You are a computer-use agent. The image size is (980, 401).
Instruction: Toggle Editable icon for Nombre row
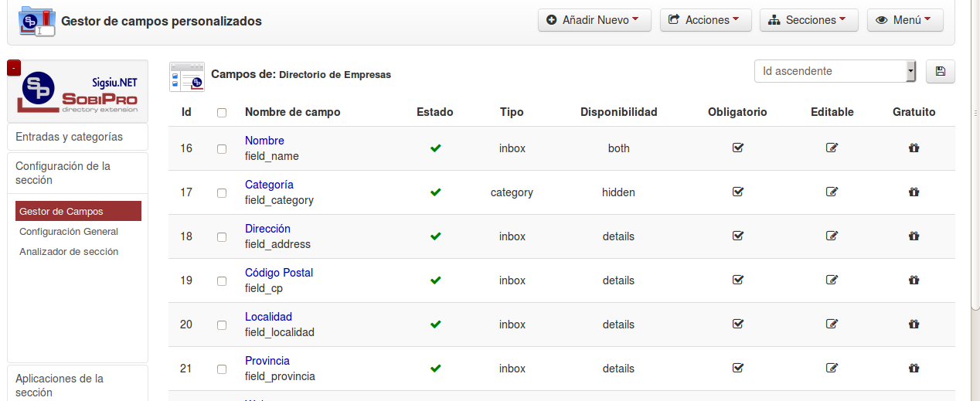832,148
